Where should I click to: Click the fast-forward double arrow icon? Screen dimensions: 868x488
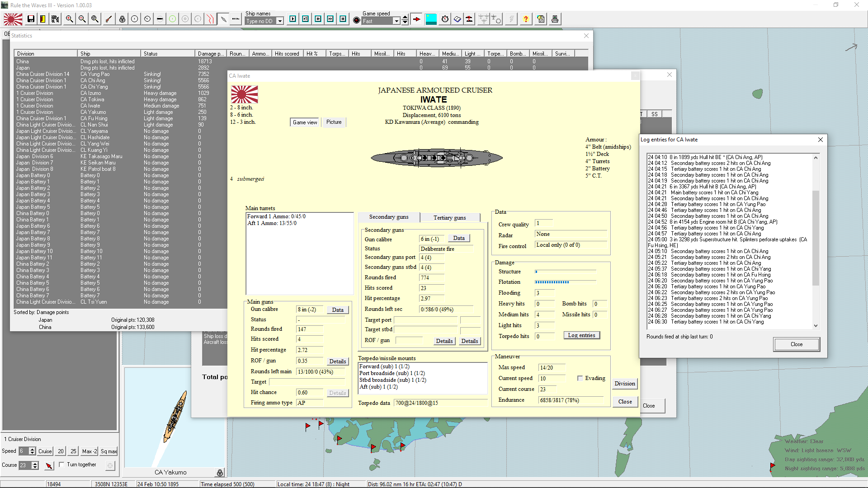point(330,19)
